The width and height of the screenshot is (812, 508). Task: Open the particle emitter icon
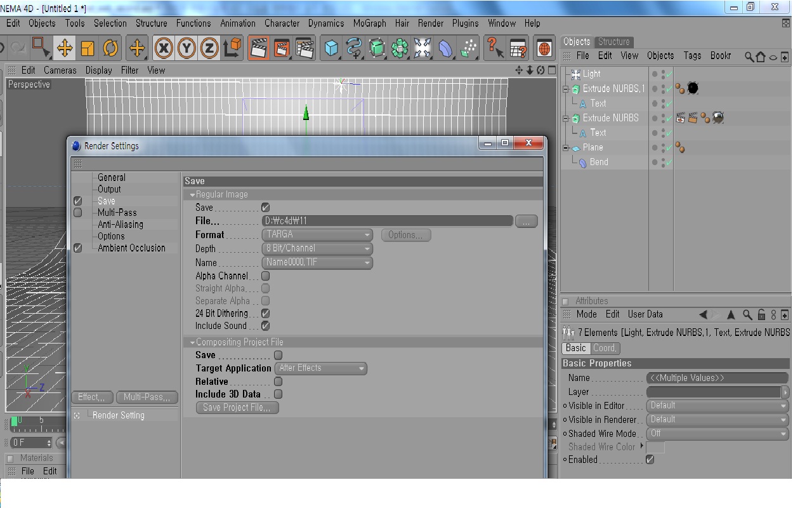click(468, 48)
